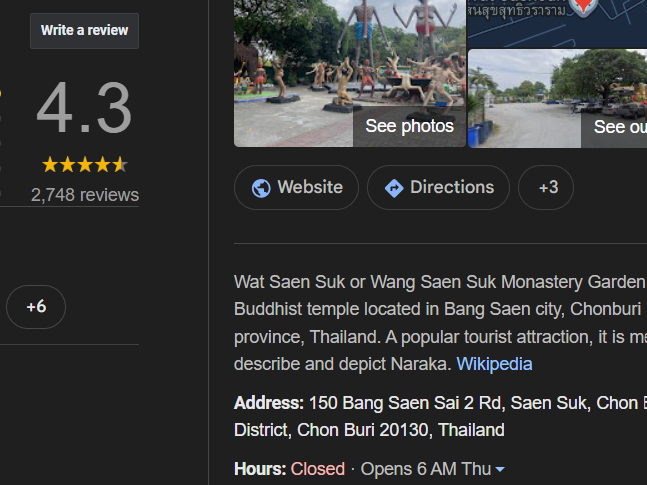Click the blue Directions arrow icon
The width and height of the screenshot is (647, 485).
(x=394, y=188)
